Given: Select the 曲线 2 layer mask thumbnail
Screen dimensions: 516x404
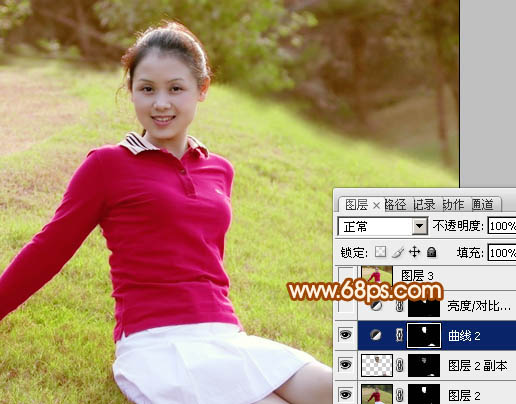Looking at the screenshot, I should [424, 335].
